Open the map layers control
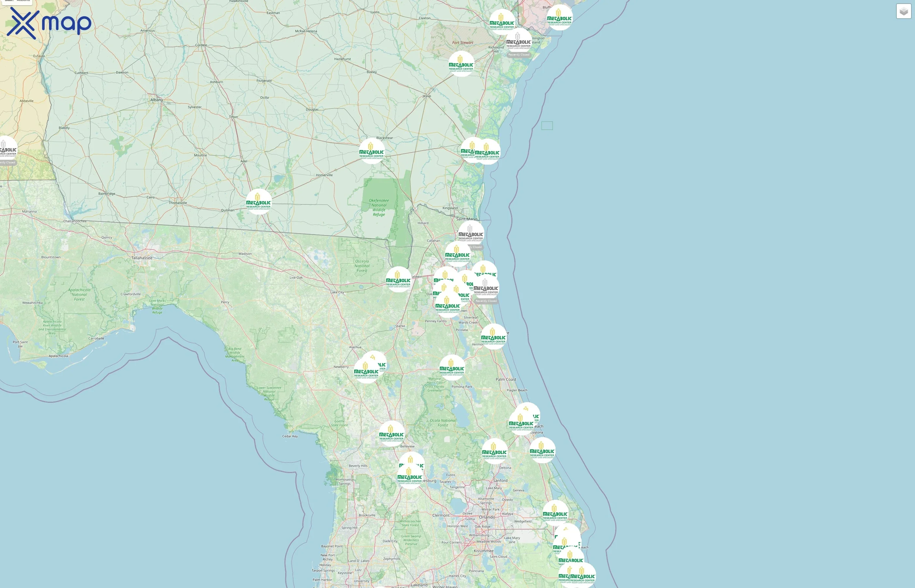Image resolution: width=915 pixels, height=588 pixels. pyautogui.click(x=903, y=11)
